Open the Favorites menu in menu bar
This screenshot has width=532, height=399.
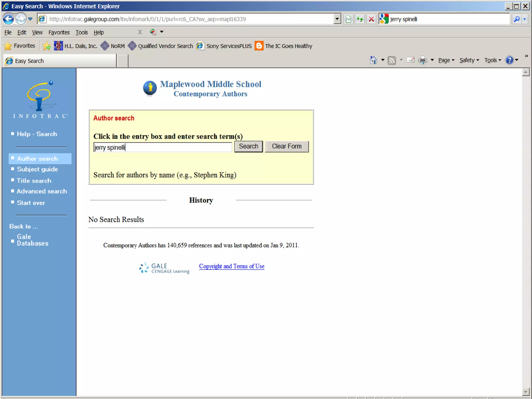tap(59, 32)
